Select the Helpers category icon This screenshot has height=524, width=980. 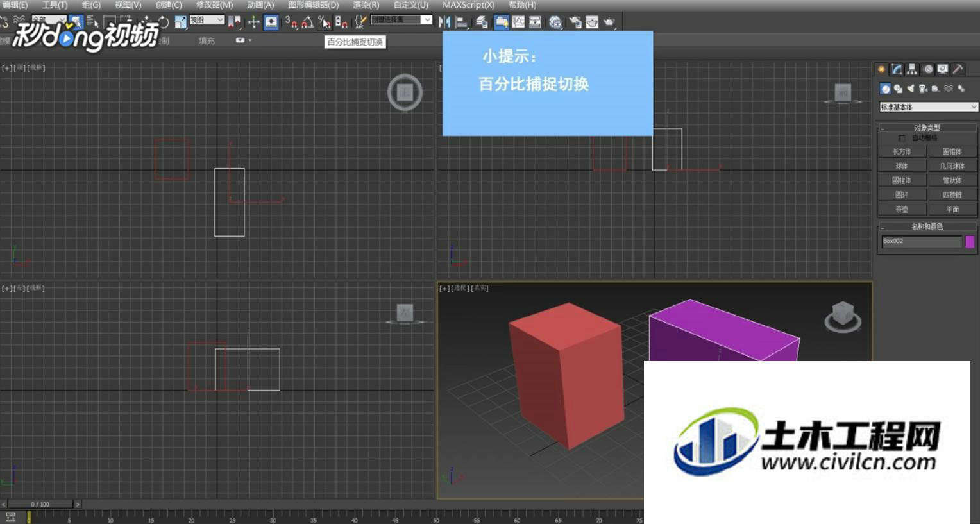(x=936, y=89)
